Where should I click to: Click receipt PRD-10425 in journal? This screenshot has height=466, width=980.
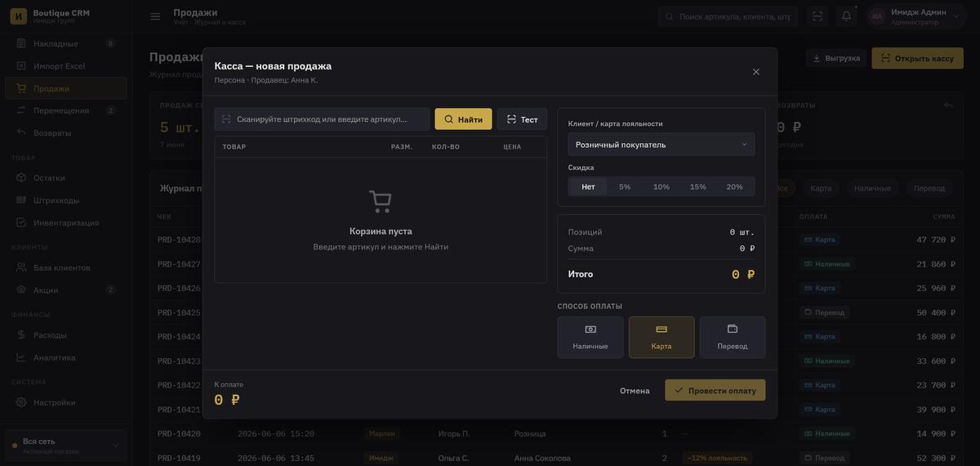tap(179, 312)
